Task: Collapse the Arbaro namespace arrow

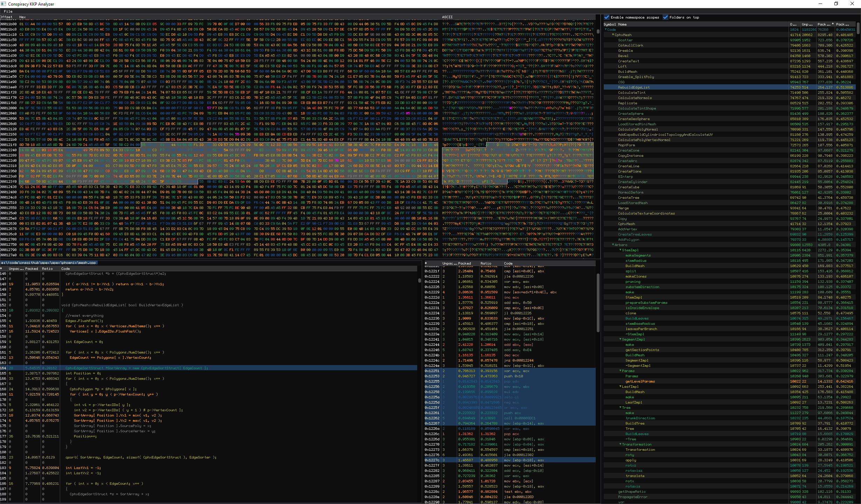Action: tap(613, 245)
